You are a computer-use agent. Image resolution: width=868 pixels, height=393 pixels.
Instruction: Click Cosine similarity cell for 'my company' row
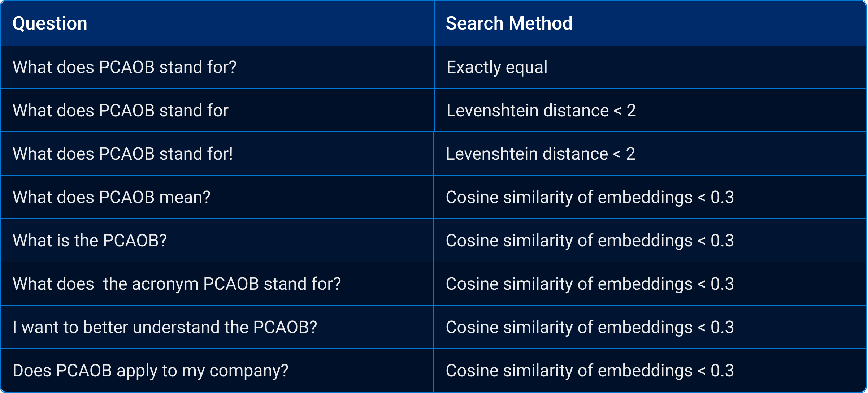click(650, 370)
